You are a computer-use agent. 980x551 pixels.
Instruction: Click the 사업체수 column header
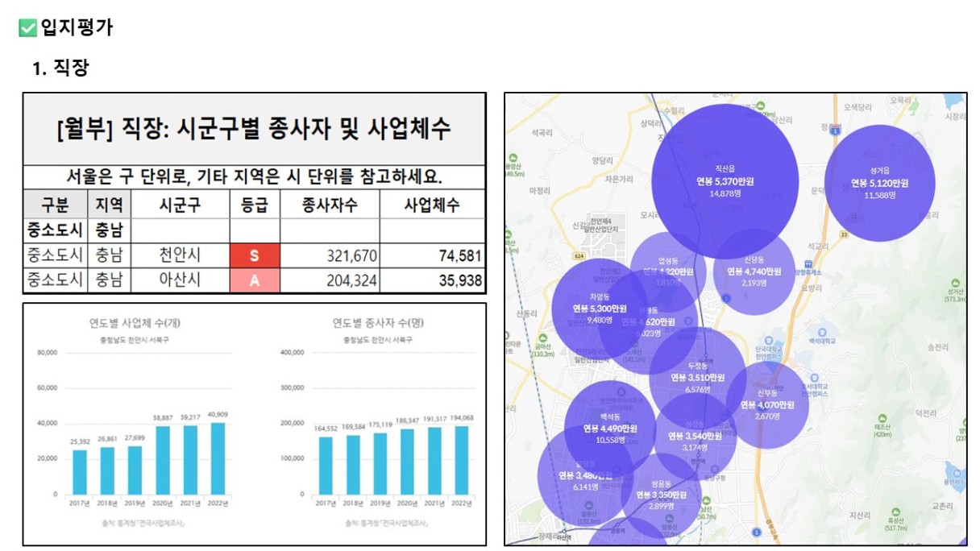pos(432,204)
